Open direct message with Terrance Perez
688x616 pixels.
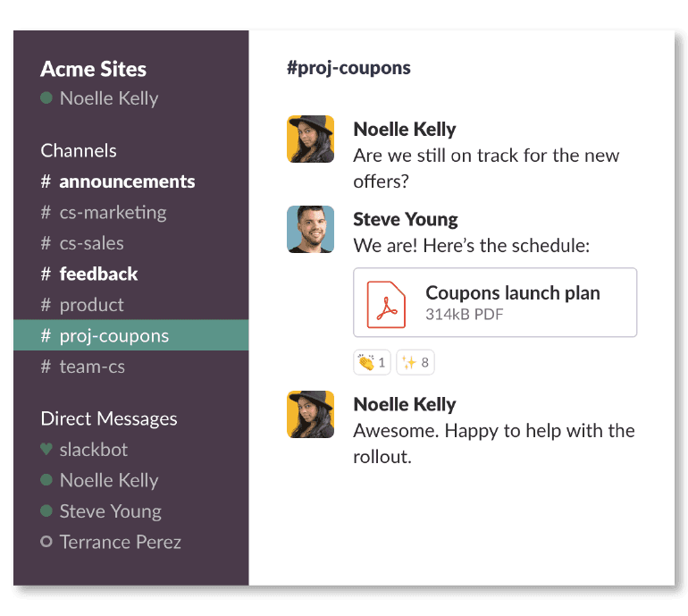point(120,542)
